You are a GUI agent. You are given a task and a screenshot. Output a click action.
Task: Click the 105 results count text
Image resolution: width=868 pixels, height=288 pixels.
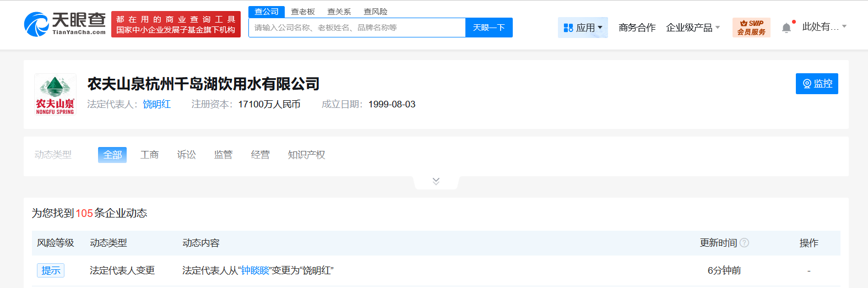point(84,213)
